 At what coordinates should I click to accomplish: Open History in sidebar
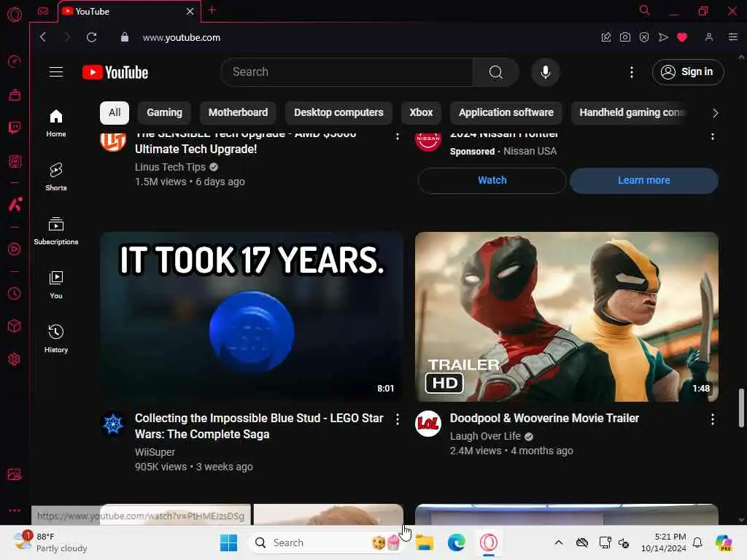55,338
